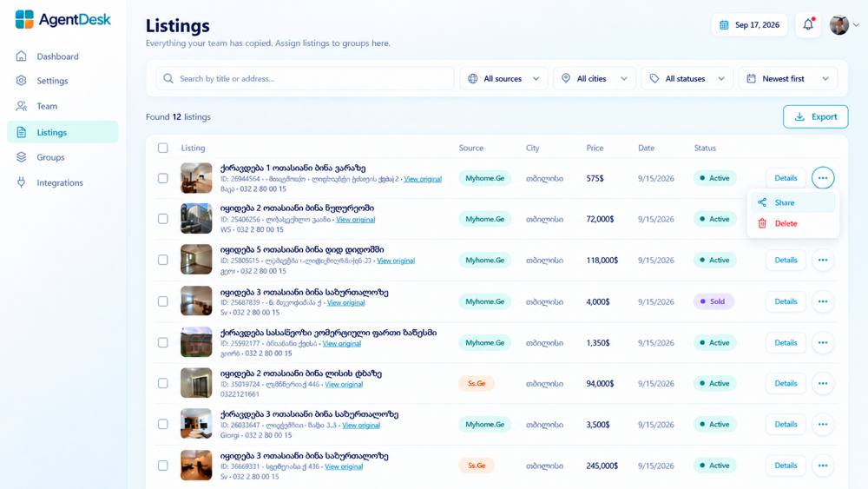The width and height of the screenshot is (868, 489).
Task: Open more options for the 245,000$ listing
Action: (x=823, y=466)
